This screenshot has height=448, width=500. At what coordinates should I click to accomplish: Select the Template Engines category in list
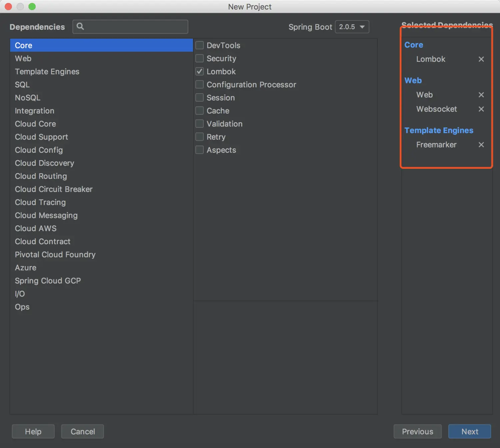101,71
